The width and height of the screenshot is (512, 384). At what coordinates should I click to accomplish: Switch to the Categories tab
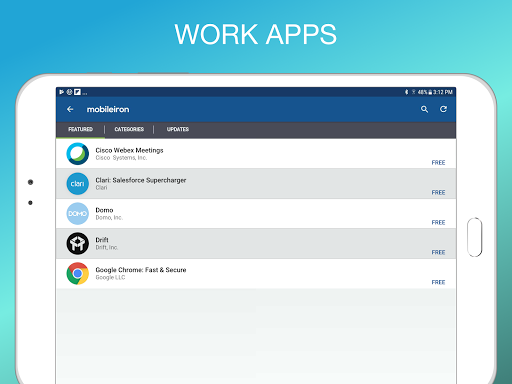[x=129, y=130]
